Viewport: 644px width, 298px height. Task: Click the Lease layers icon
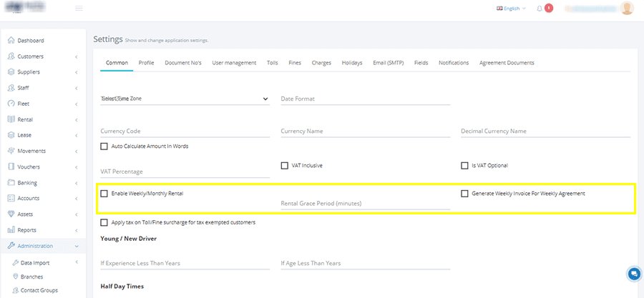(x=11, y=135)
